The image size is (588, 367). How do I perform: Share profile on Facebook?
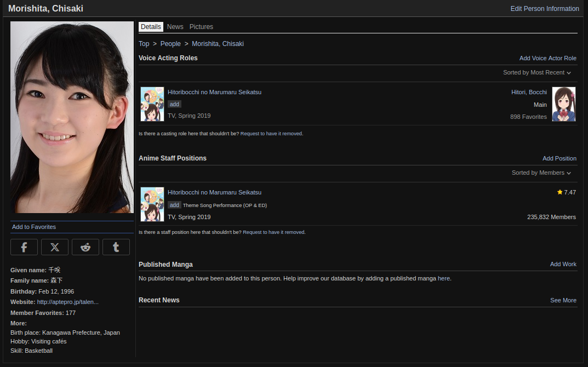24,247
